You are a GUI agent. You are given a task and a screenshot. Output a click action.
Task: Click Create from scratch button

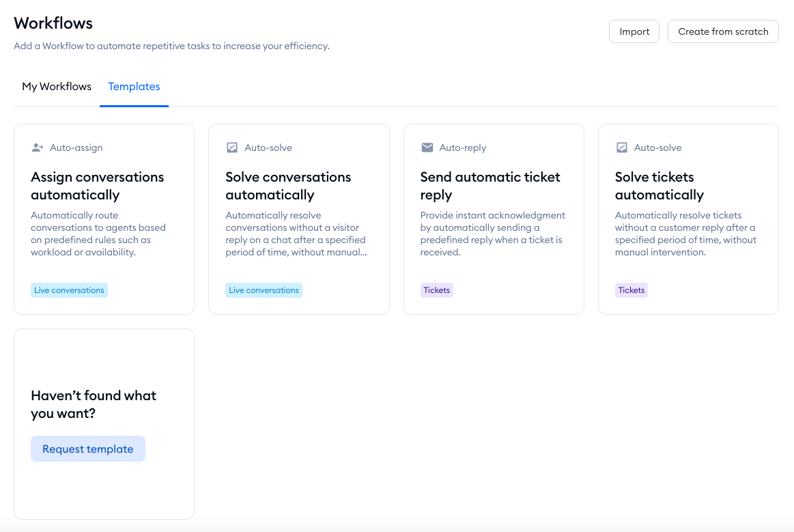click(723, 31)
